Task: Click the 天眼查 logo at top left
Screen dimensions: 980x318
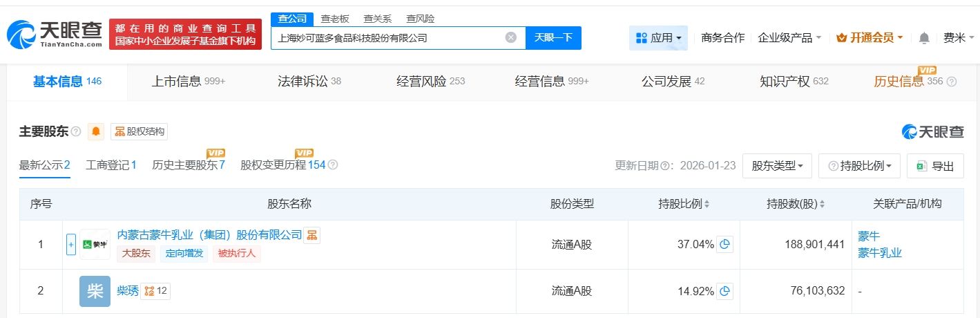Action: pos(55,32)
